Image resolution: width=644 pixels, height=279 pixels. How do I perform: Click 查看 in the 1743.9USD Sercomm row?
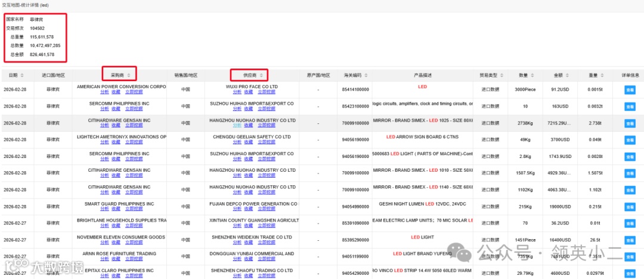(630, 157)
